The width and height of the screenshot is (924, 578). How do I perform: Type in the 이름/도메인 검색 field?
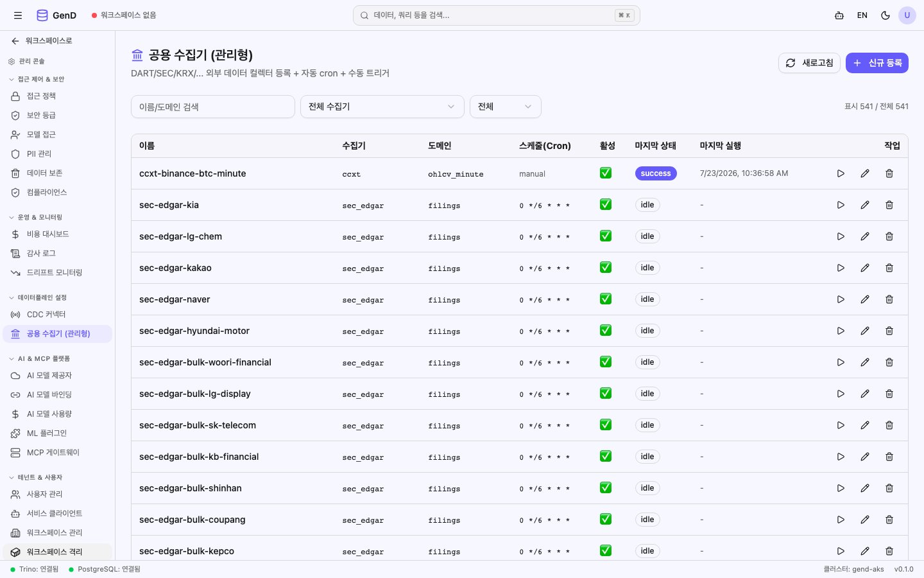tap(213, 107)
